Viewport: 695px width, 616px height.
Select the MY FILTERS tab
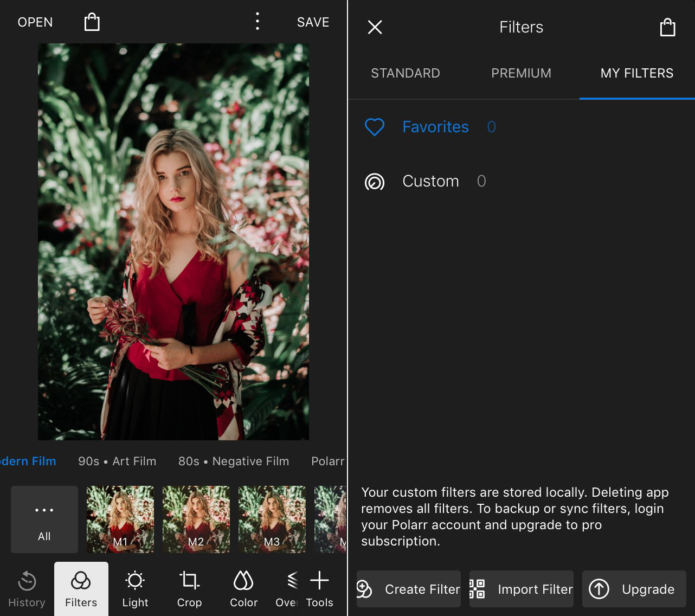[x=637, y=73]
